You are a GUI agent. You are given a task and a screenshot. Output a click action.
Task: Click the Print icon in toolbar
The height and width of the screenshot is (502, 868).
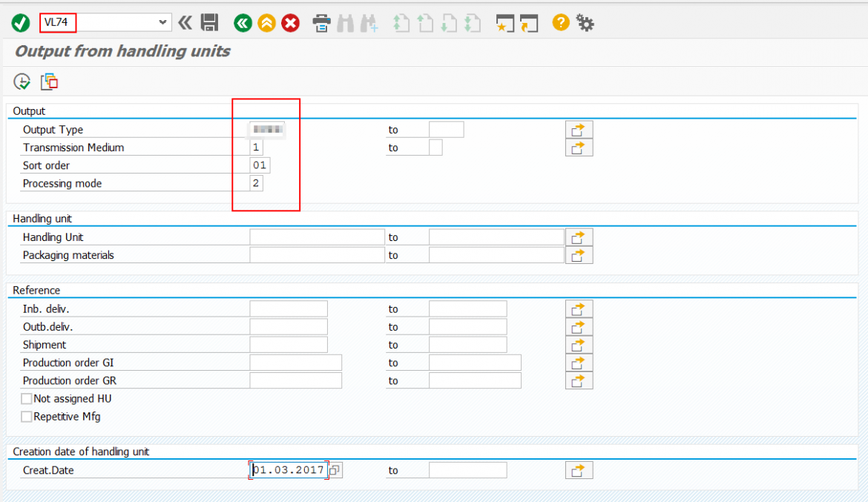click(321, 23)
